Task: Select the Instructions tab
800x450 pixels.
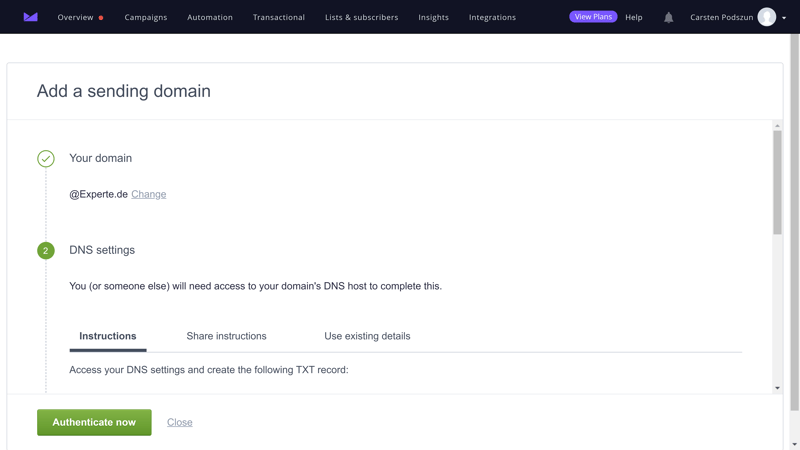Action: coord(108,336)
